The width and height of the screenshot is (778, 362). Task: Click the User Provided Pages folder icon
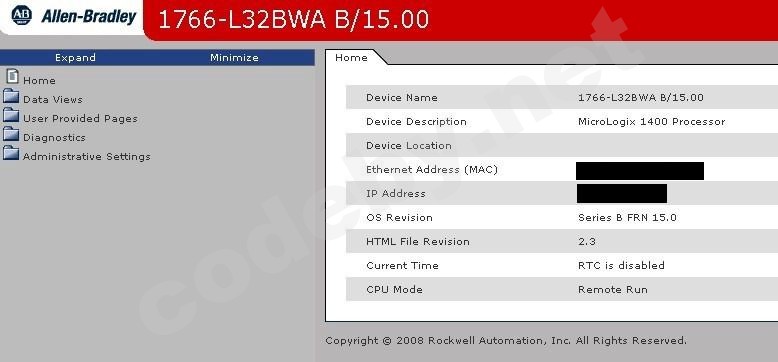pos(11,116)
